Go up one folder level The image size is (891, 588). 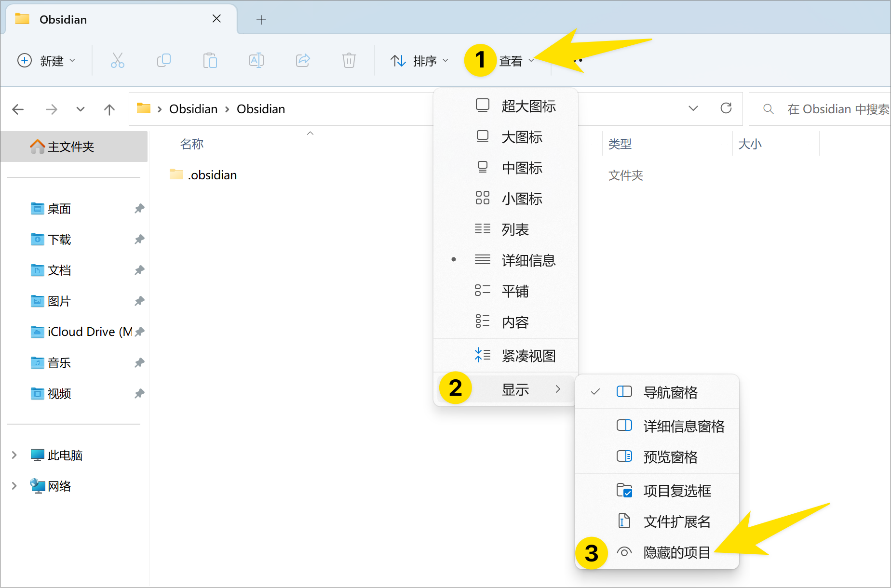pos(109,109)
